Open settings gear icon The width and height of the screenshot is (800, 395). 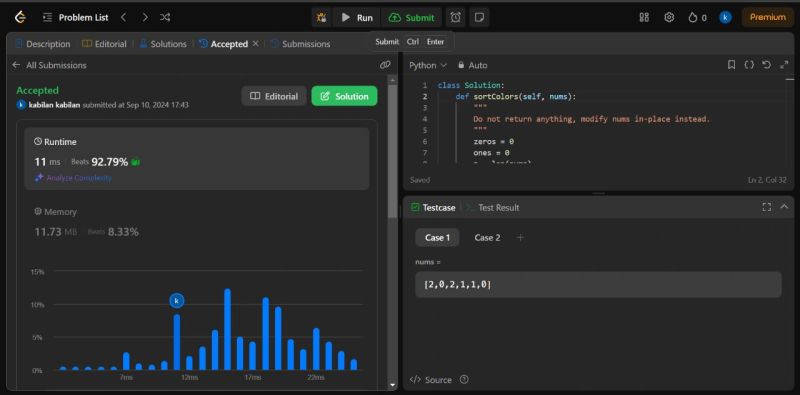pyautogui.click(x=669, y=17)
